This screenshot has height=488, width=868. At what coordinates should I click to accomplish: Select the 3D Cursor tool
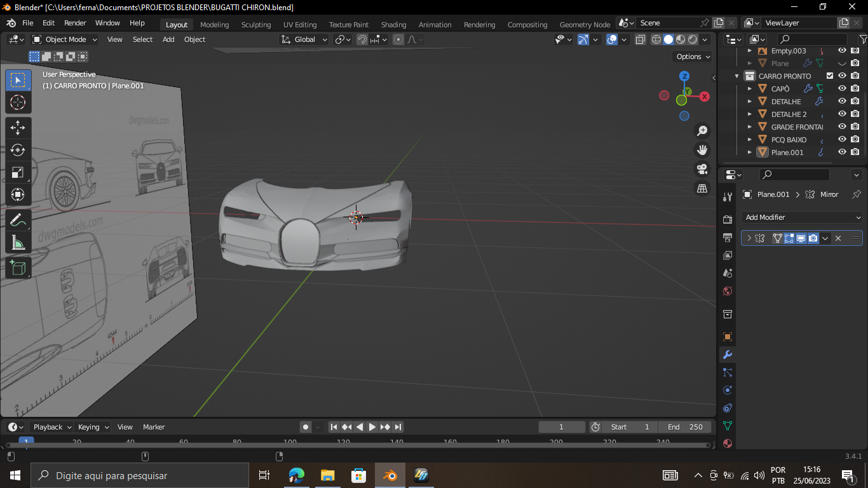(18, 102)
